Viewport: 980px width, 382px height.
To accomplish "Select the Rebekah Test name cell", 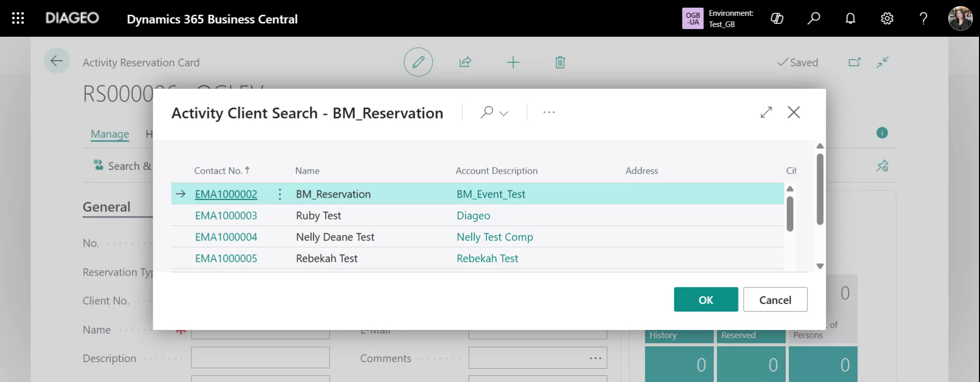I will coord(327,258).
